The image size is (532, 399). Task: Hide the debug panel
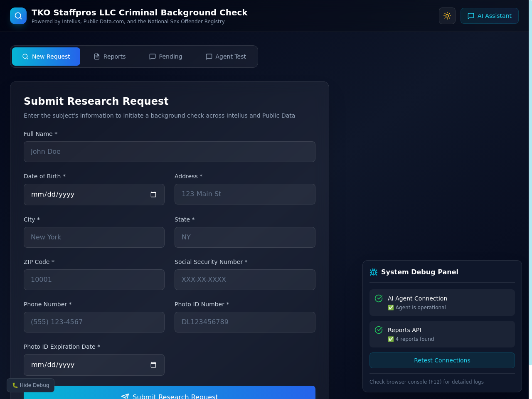pyautogui.click(x=30, y=385)
